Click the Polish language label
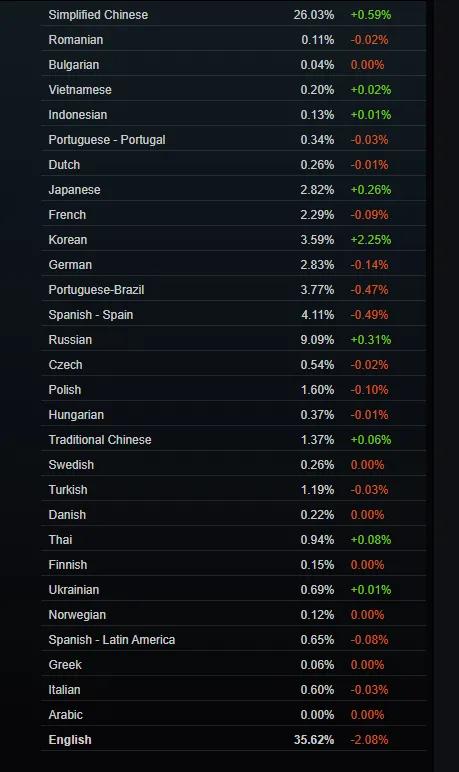Image resolution: width=459 pixels, height=772 pixels. click(x=65, y=390)
